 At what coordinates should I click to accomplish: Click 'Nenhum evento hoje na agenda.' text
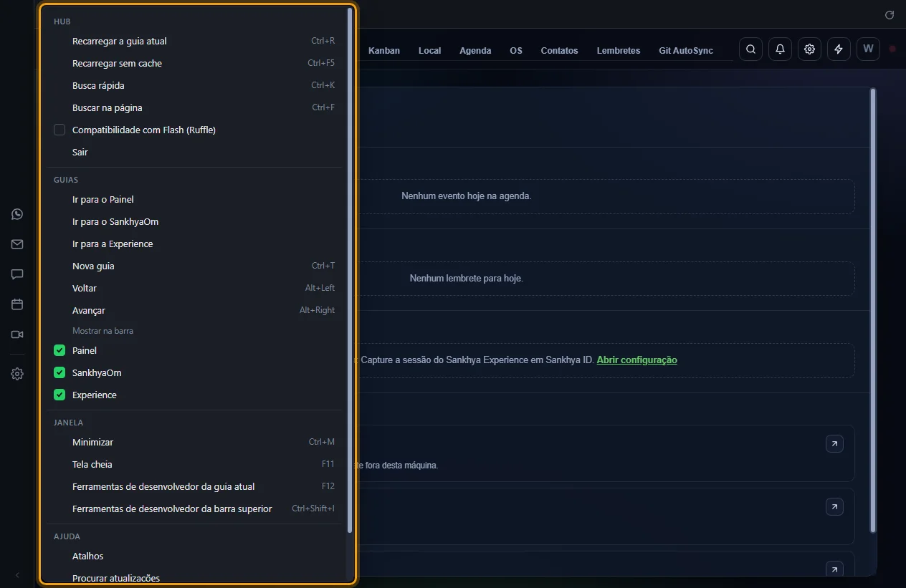467,196
